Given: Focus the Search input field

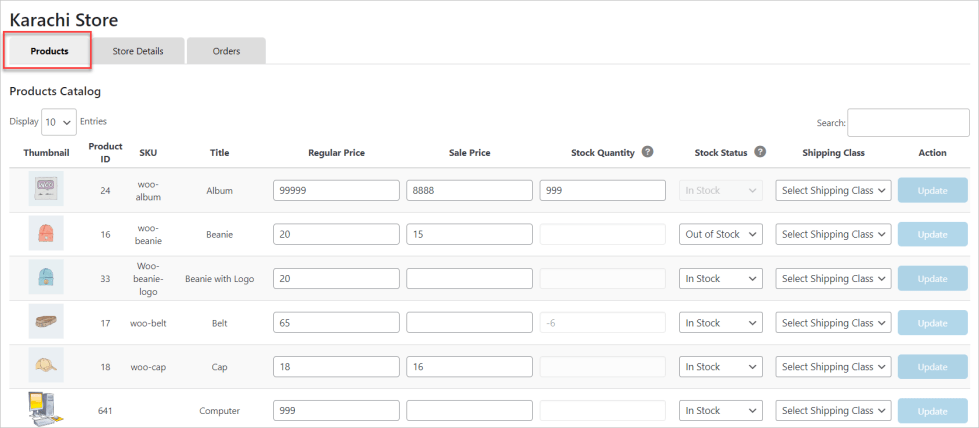Looking at the screenshot, I should click(908, 122).
